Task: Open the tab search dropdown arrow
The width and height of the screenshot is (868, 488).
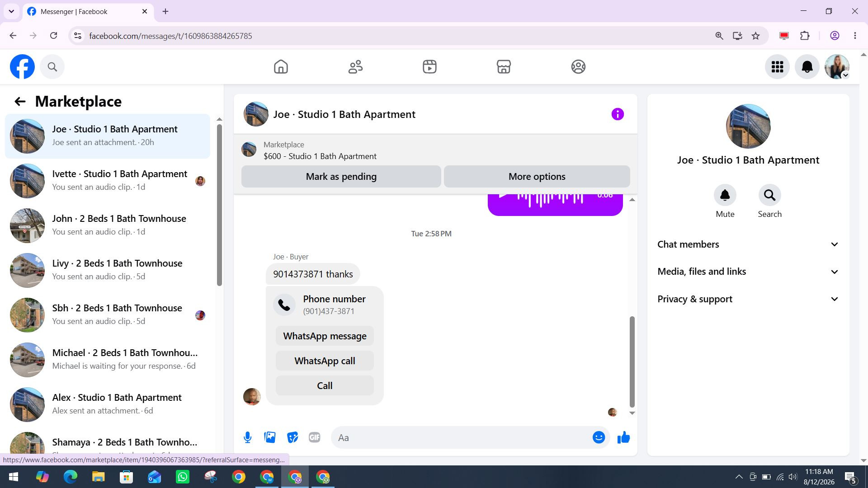Action: [x=11, y=11]
